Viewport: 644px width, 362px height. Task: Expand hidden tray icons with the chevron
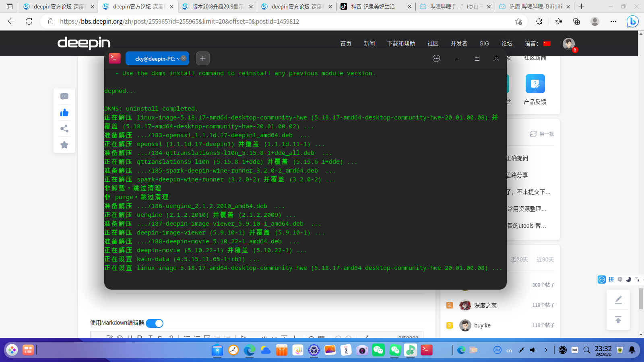[x=546, y=350]
